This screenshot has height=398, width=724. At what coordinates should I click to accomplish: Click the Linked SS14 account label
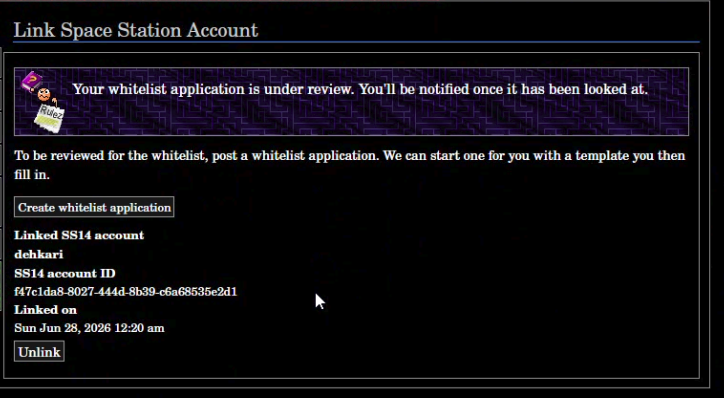[x=79, y=235]
